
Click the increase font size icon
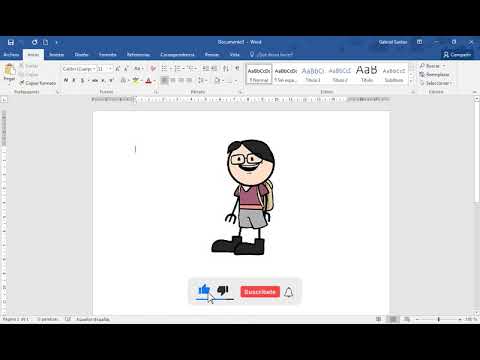click(x=118, y=69)
